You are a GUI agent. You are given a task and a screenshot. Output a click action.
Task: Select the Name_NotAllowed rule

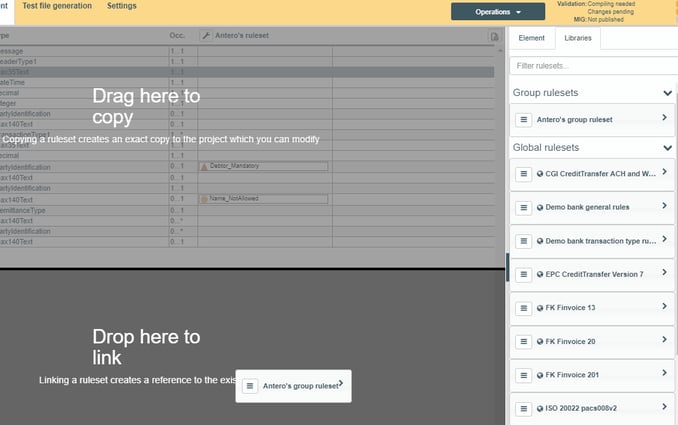(263, 199)
